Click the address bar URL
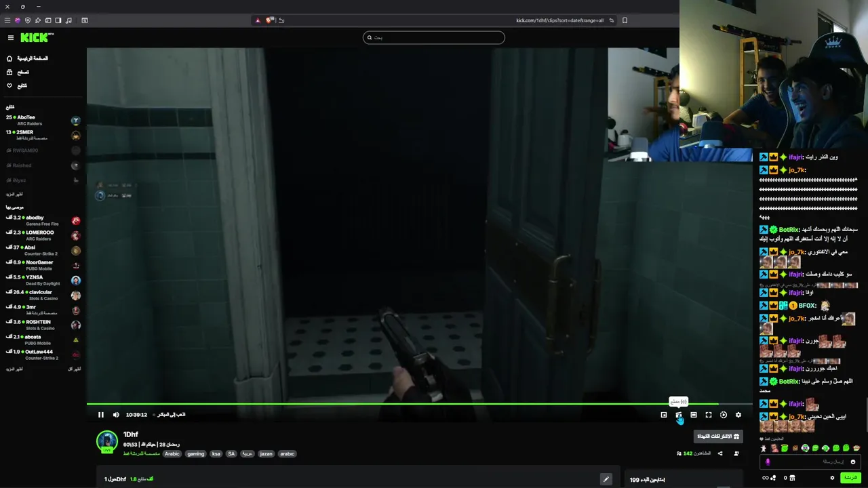 tap(559, 20)
